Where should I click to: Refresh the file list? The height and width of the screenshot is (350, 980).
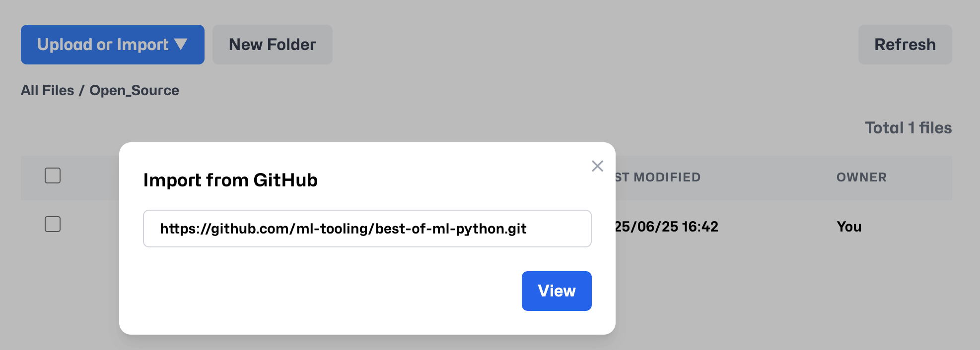pos(905,45)
